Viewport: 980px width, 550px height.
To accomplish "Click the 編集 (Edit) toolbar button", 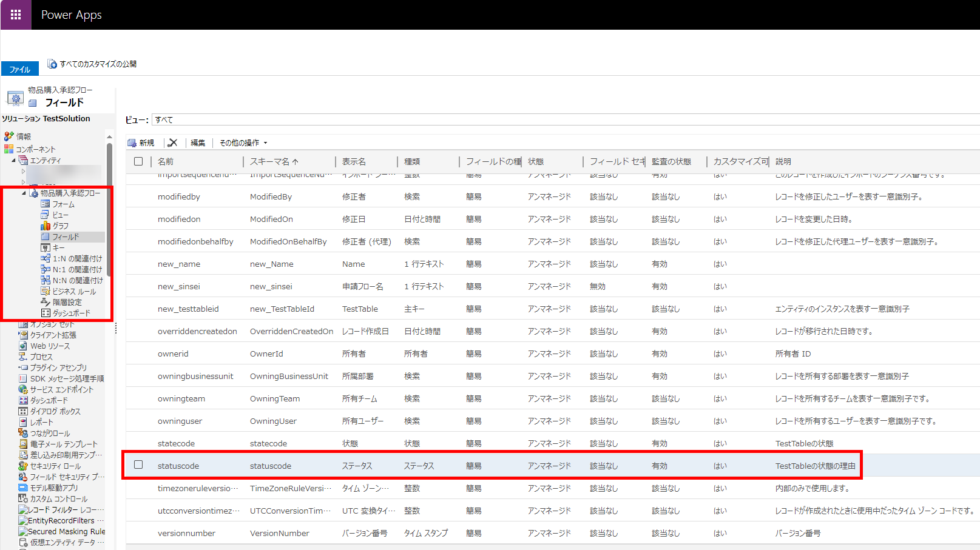I will click(198, 143).
